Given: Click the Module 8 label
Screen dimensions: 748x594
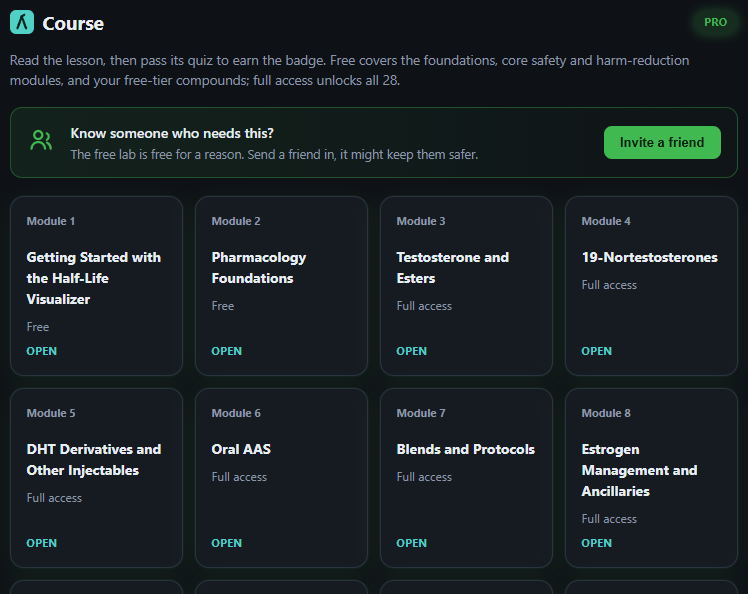Looking at the screenshot, I should click(606, 413).
